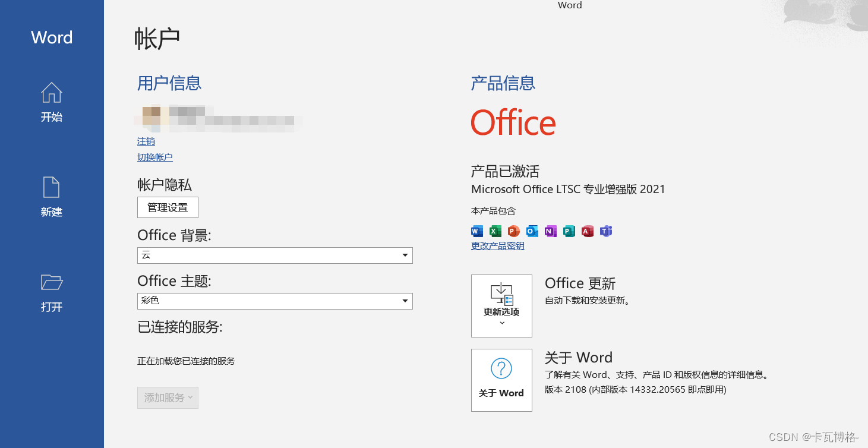Click the Word app icon under 本产品包含

point(477,231)
